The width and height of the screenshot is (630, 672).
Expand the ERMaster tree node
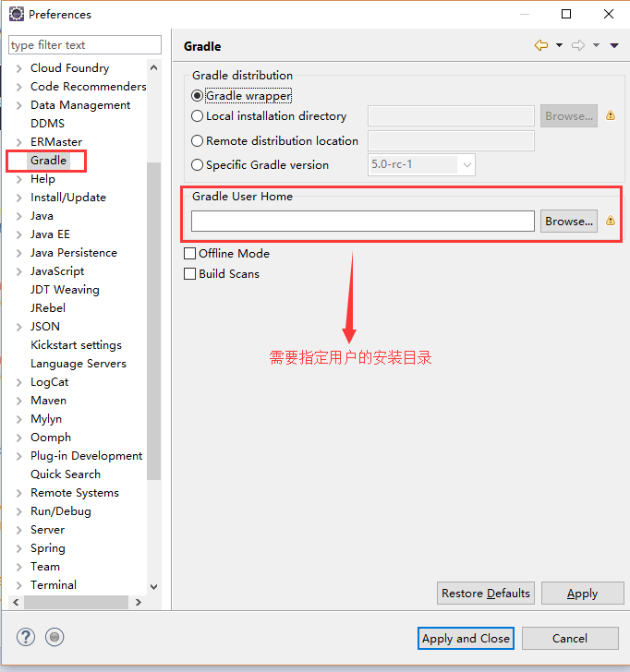pos(18,142)
